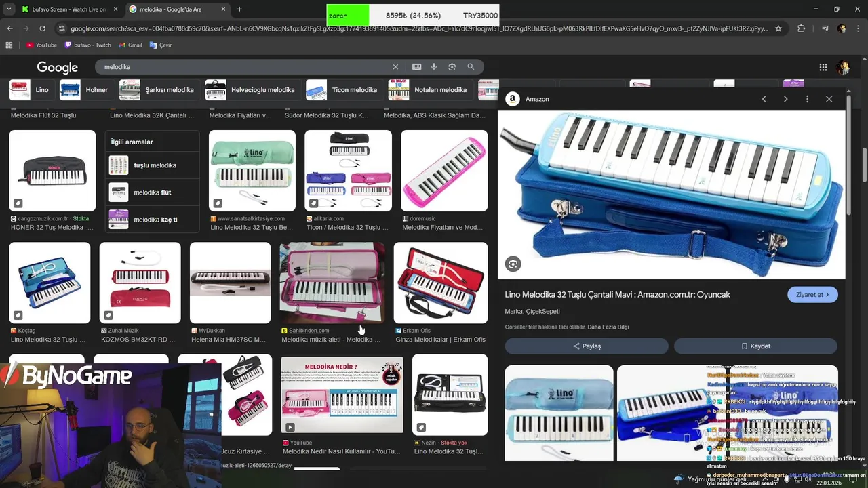Show previous image in preview panel
The image size is (868, 488).
pyautogui.click(x=764, y=99)
